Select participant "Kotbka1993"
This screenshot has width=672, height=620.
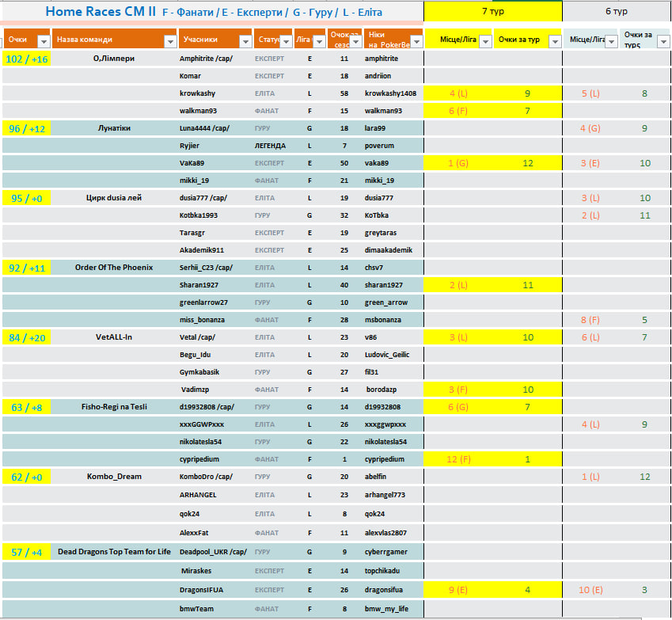pyautogui.click(x=199, y=215)
